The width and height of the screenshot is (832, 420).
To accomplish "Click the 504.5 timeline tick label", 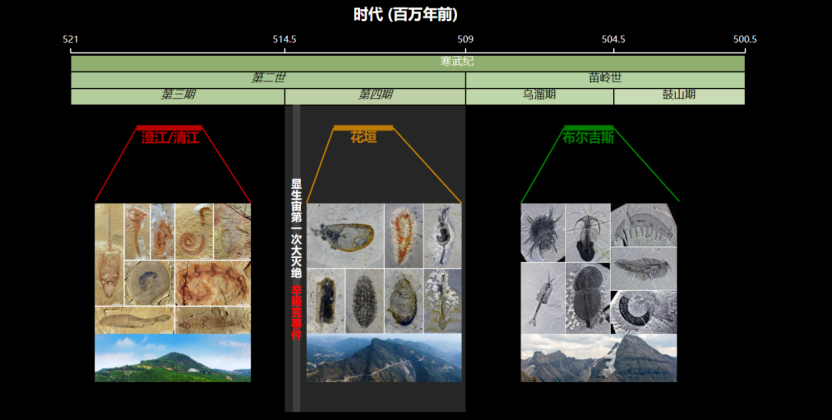I will pyautogui.click(x=613, y=39).
